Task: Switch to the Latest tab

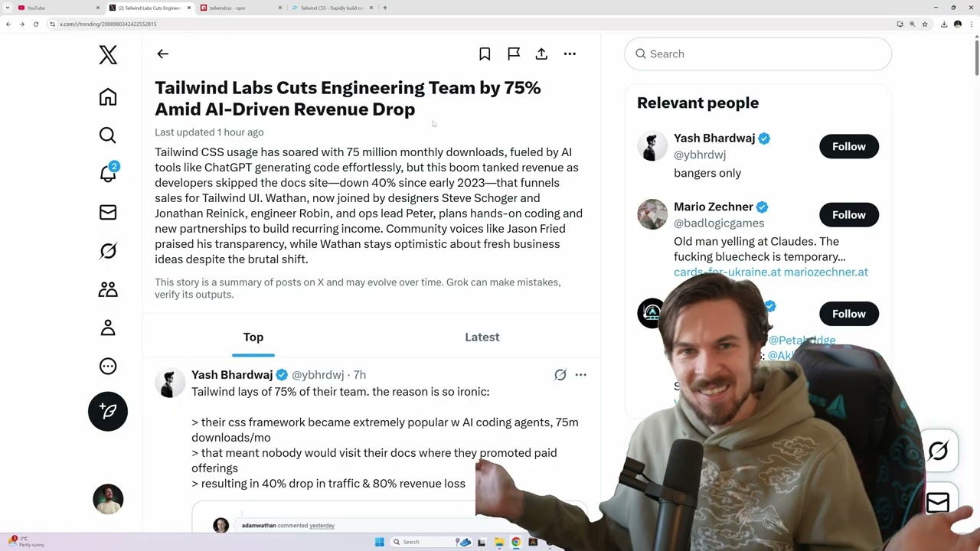Action: click(482, 337)
